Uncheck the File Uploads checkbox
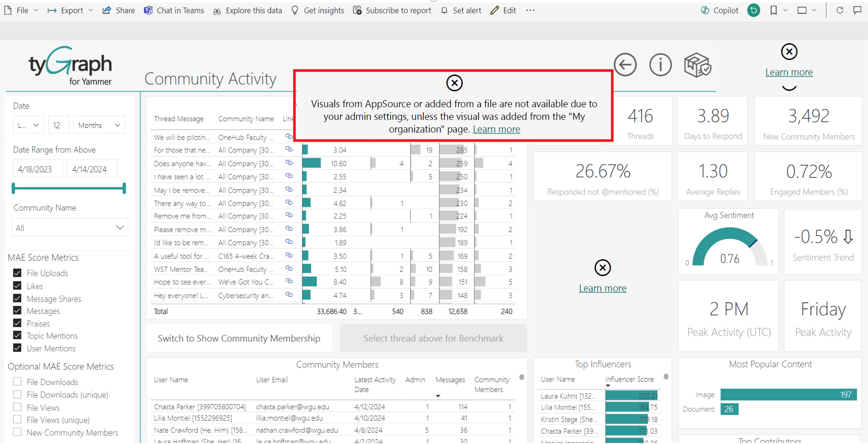The image size is (868, 444). 17,273
